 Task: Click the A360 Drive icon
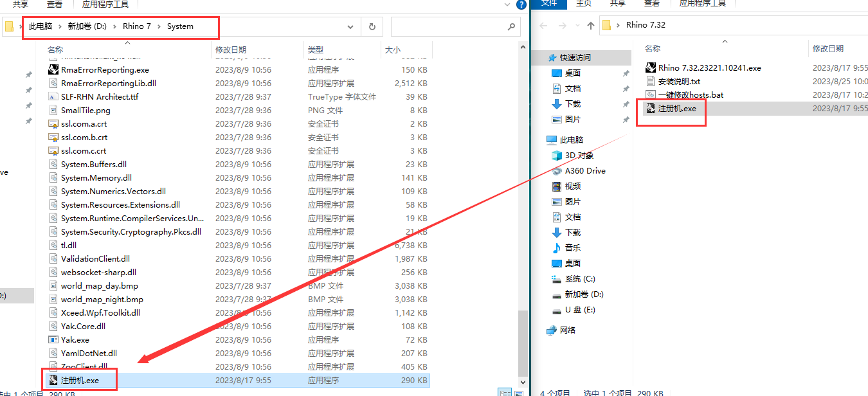tap(557, 170)
